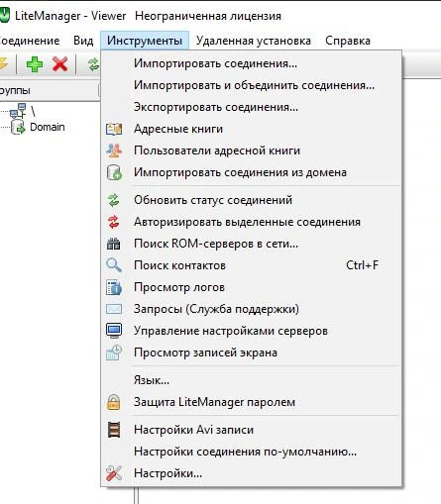Click the address books icon in menu
Image resolution: width=441 pixels, height=504 pixels.
pyautogui.click(x=114, y=129)
